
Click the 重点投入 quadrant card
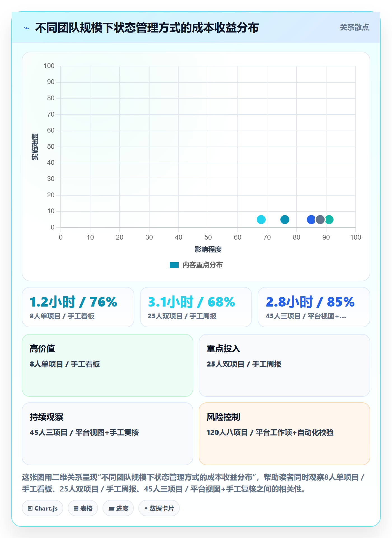click(x=284, y=365)
